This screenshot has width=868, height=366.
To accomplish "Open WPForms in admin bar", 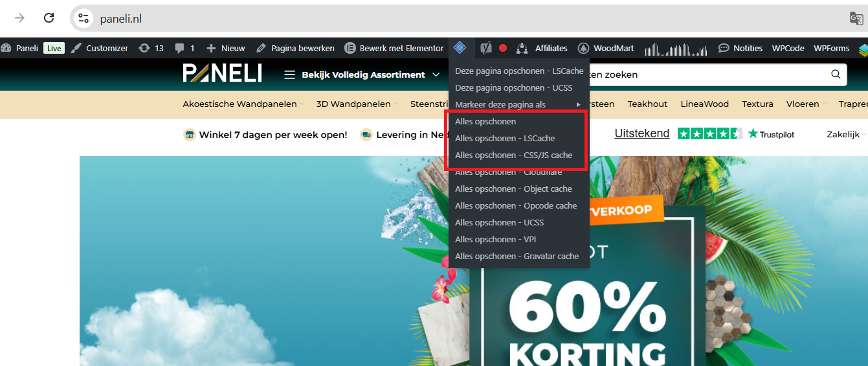I will 831,48.
